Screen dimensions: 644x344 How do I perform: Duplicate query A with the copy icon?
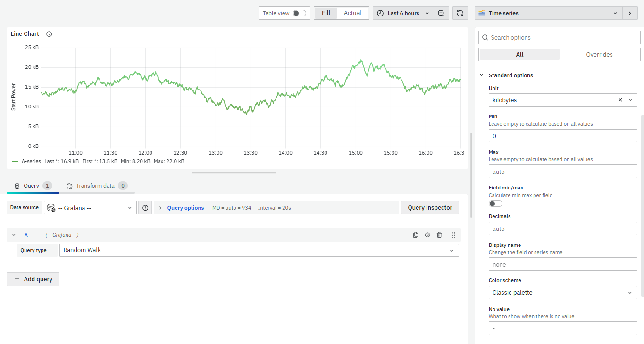pos(416,235)
